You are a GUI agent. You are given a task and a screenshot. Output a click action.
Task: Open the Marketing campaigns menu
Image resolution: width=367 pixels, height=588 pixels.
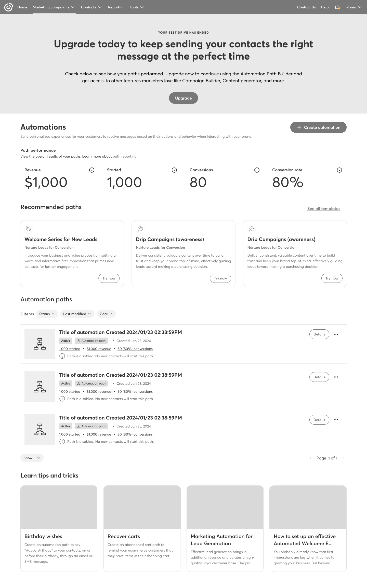coord(54,7)
